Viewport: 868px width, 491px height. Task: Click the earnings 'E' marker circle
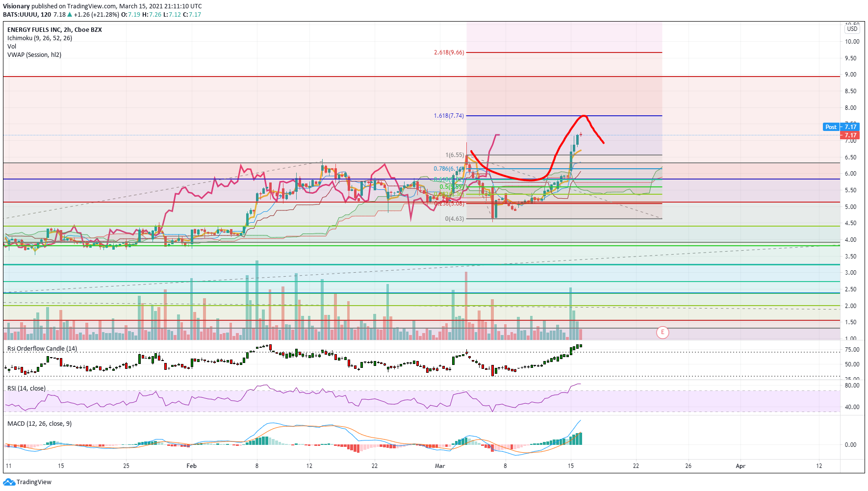(663, 332)
